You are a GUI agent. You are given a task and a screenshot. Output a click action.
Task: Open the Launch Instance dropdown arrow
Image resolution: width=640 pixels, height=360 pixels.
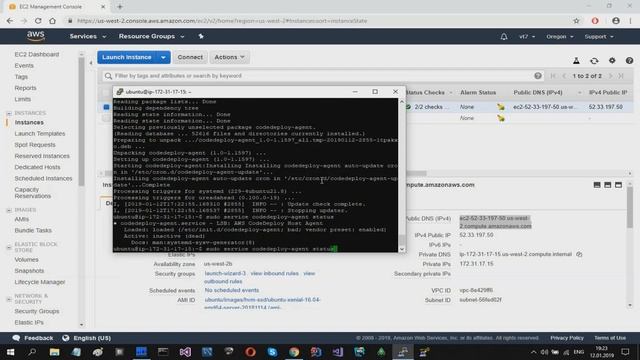(163, 57)
